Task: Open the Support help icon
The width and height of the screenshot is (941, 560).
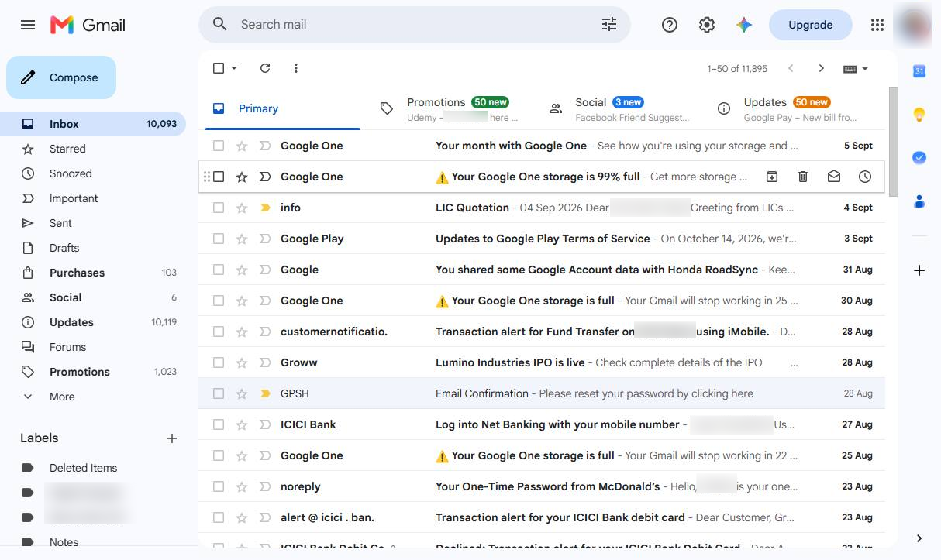Action: [670, 25]
